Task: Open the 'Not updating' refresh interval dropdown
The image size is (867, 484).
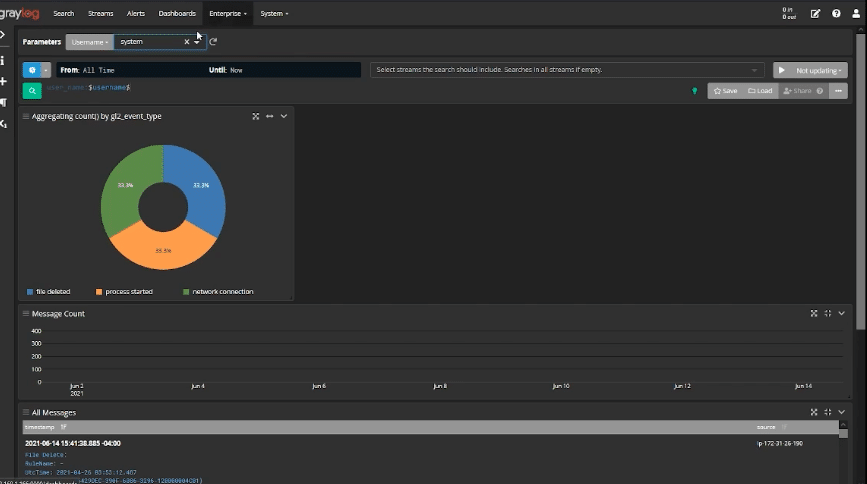Action: pyautogui.click(x=820, y=70)
